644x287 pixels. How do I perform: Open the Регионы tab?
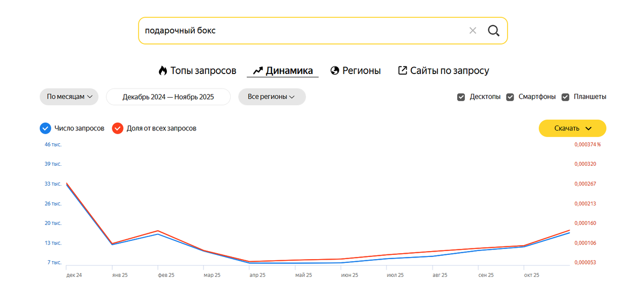tap(362, 71)
